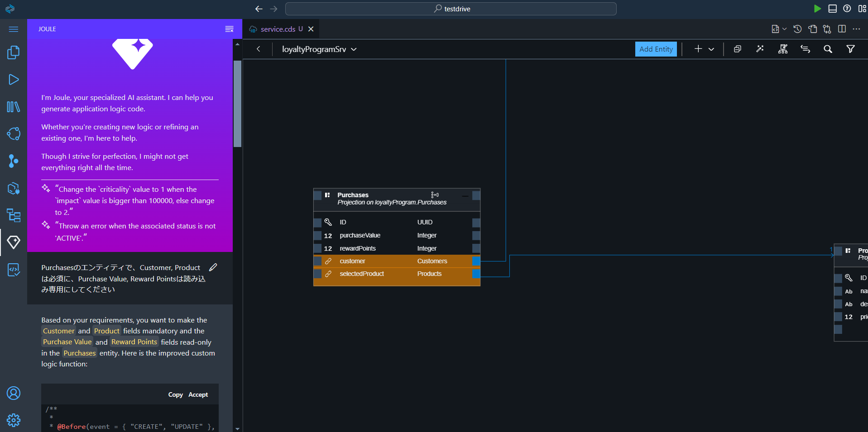The image size is (868, 432).
Task: Click the projection icon in Purchases header
Action: [x=435, y=195]
